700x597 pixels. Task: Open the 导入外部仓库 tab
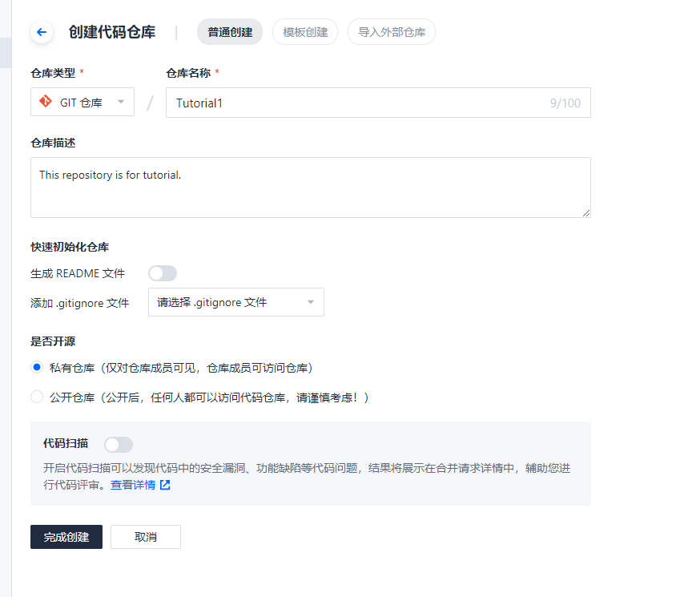[x=392, y=32]
